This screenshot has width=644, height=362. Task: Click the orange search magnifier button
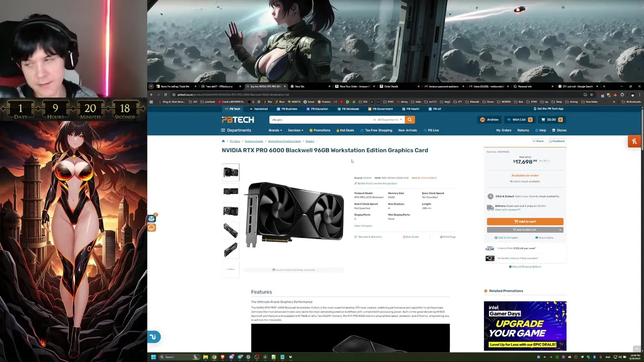pos(410,120)
